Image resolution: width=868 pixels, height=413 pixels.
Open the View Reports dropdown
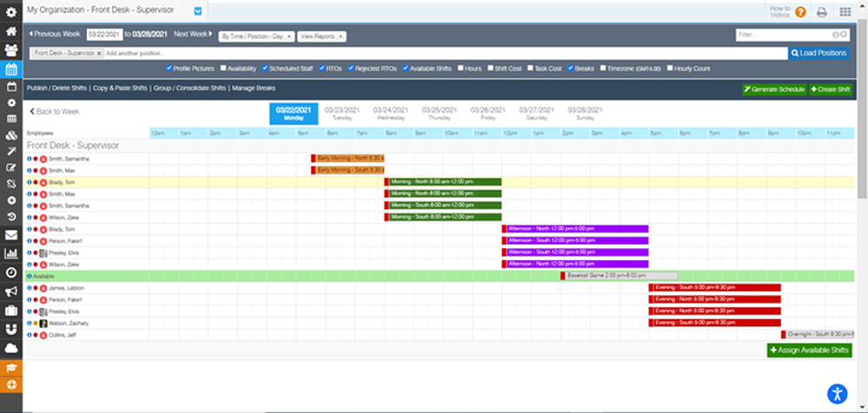tap(322, 36)
